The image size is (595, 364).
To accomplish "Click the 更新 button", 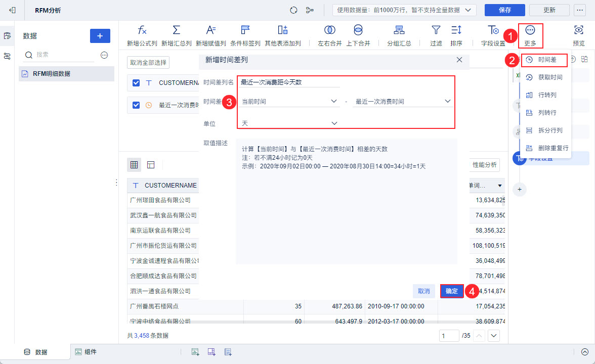I will (x=549, y=10).
